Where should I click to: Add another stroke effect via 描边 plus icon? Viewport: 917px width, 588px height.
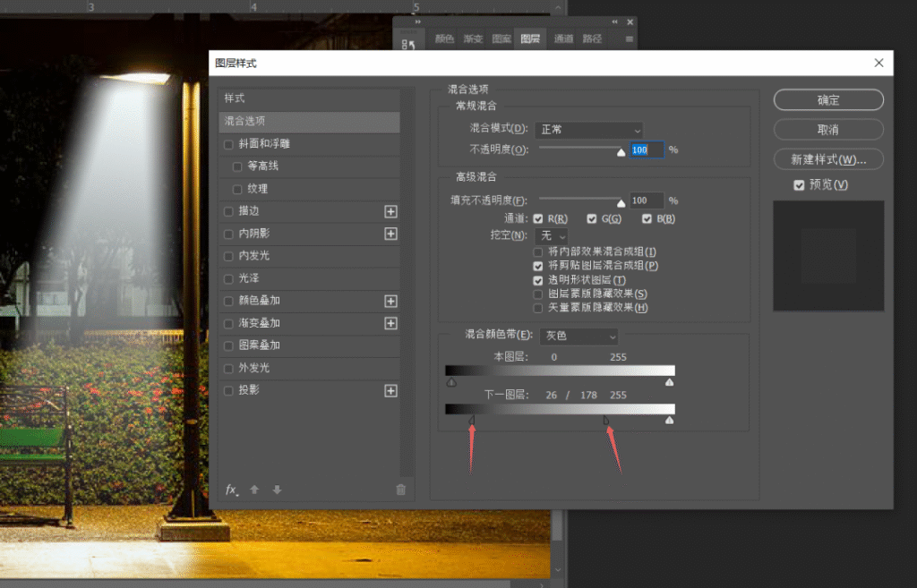tap(390, 211)
